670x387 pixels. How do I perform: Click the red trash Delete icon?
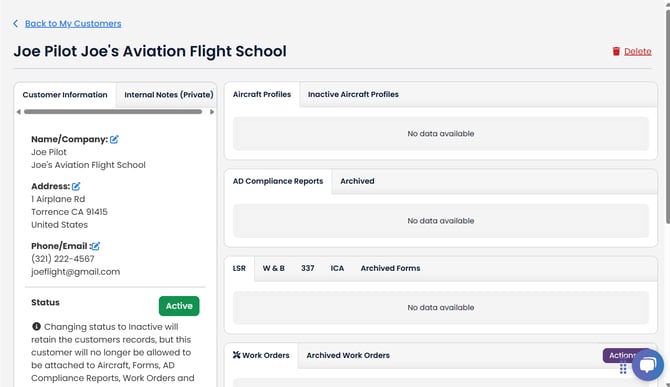tap(616, 51)
